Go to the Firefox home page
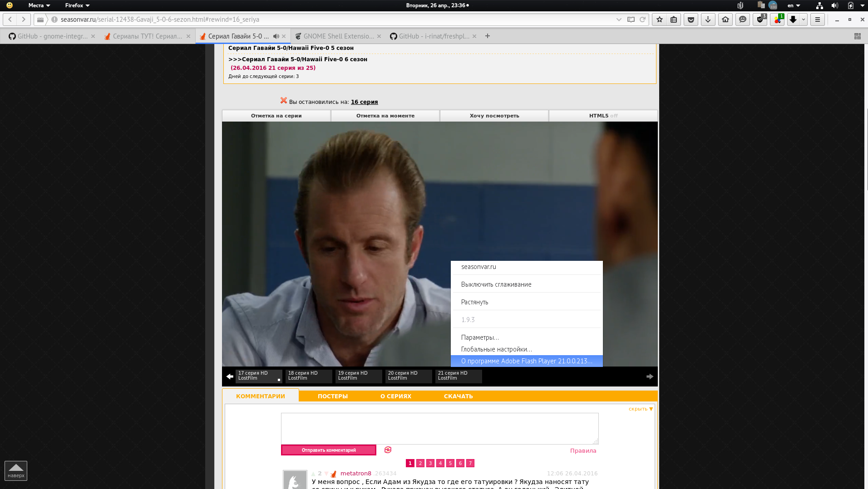The width and height of the screenshot is (868, 489). [725, 20]
